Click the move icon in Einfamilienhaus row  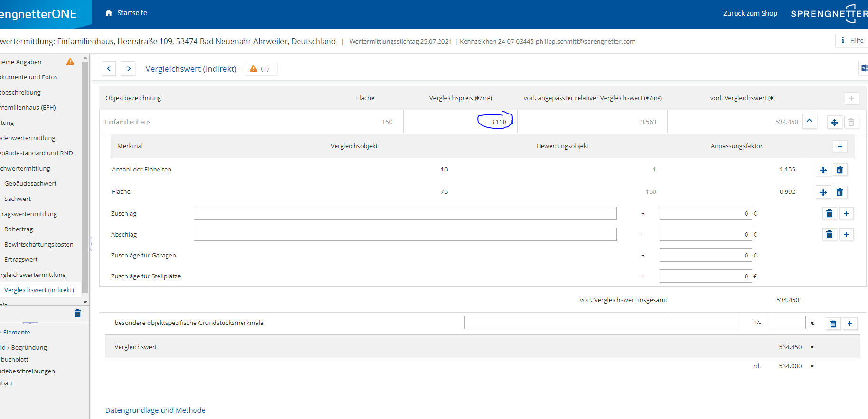point(834,123)
